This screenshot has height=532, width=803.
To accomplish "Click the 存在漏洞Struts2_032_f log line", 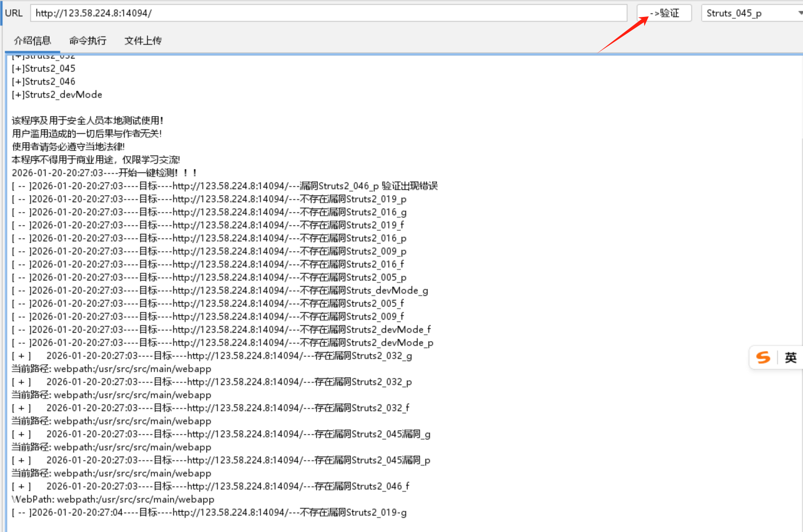I will click(211, 408).
